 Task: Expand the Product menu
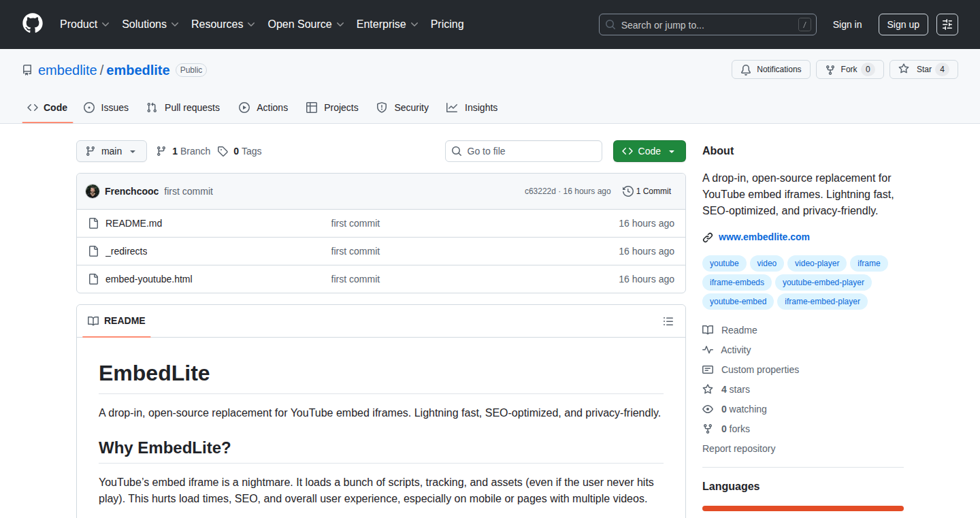point(84,25)
